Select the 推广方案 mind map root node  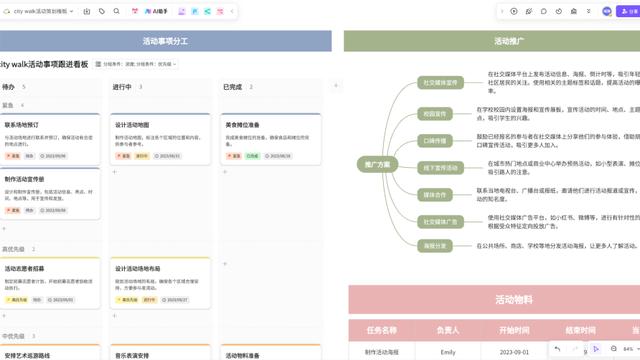(x=377, y=164)
